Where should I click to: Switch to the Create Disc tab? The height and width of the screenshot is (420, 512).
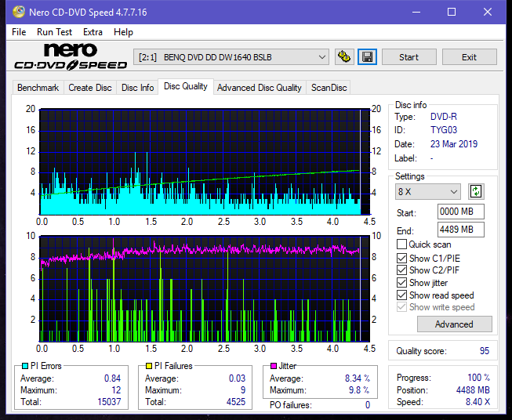tap(90, 88)
